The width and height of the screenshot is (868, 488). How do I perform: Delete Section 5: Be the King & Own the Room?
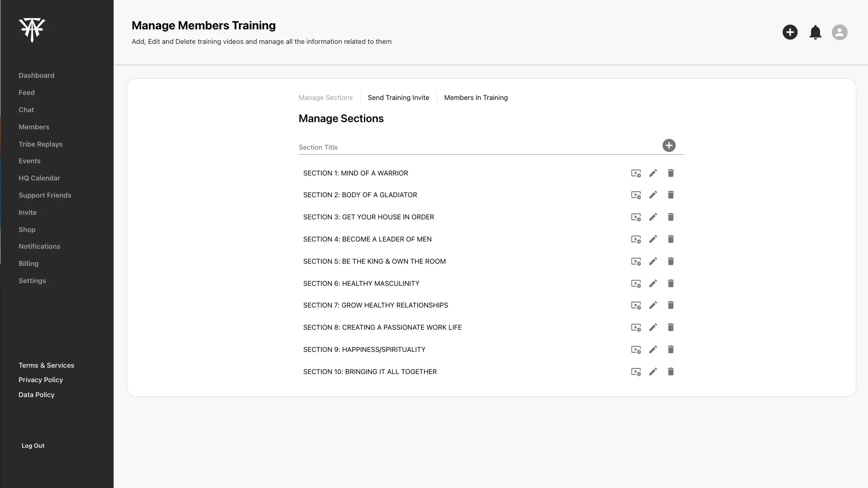coord(671,261)
